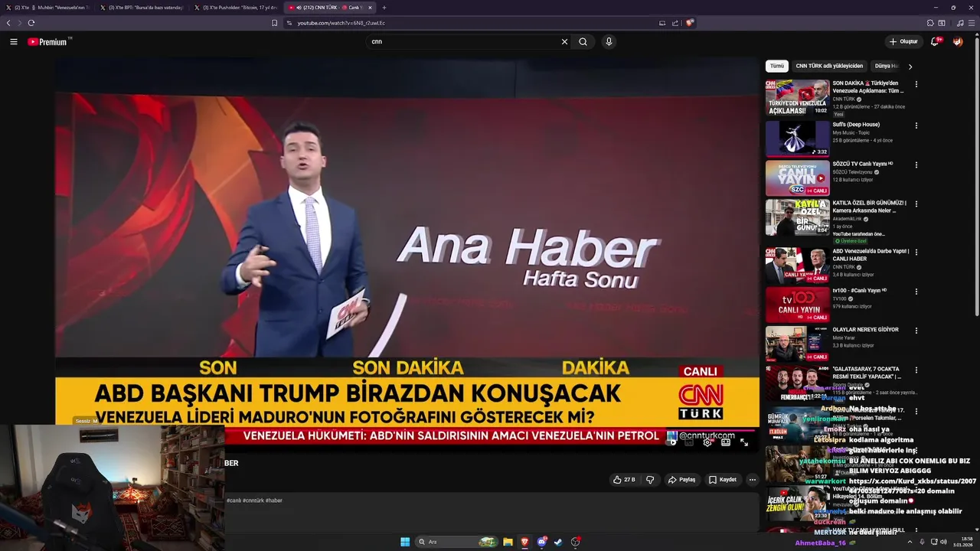Click the Kaydet save button
The height and width of the screenshot is (551, 980).
723,480
